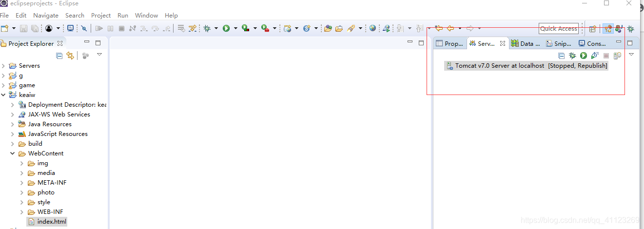Screen dimensions: 644x229
Task: Collapse the keaiw project node
Action: 3,95
